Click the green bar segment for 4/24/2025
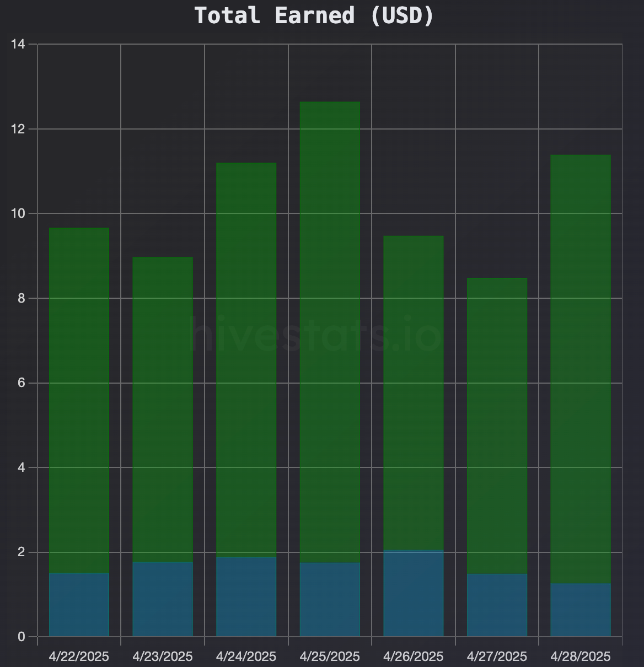Screen dimensions: 644x667 (x=246, y=360)
